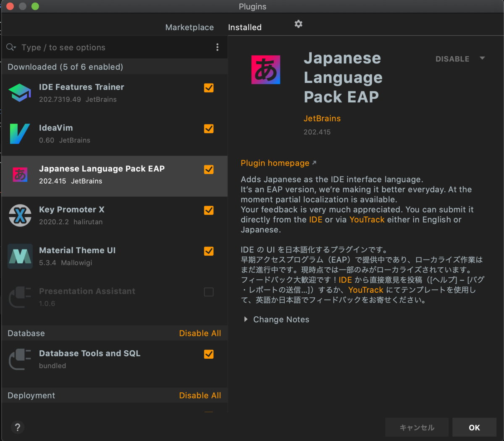Click the YouTrack link in English description
Screen dimensions: 504x441
click(367, 220)
